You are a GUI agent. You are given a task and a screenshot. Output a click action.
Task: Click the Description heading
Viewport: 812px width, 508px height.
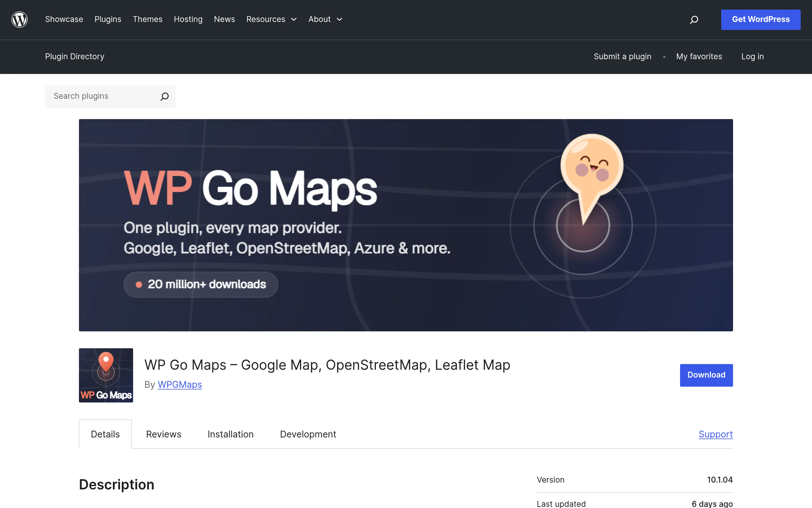(x=117, y=485)
